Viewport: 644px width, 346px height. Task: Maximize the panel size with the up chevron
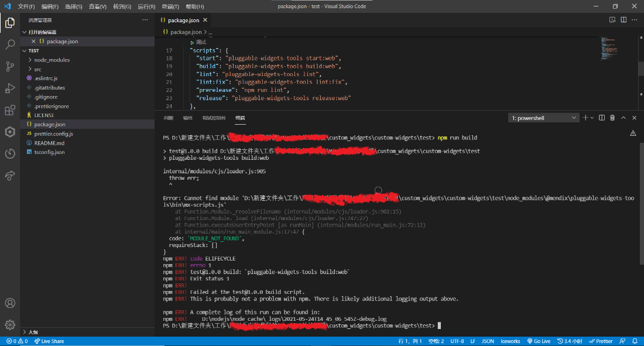pos(624,118)
